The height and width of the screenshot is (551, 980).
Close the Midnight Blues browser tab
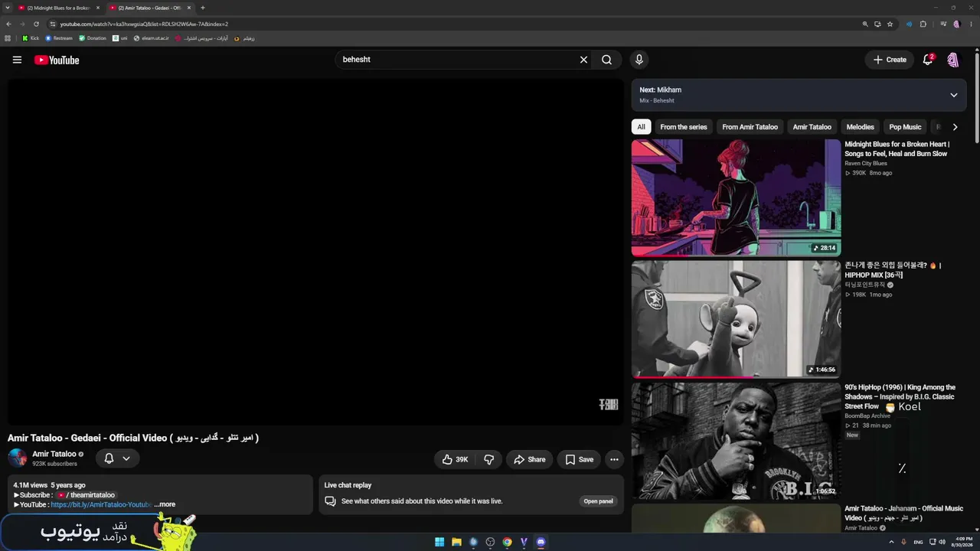point(98,8)
